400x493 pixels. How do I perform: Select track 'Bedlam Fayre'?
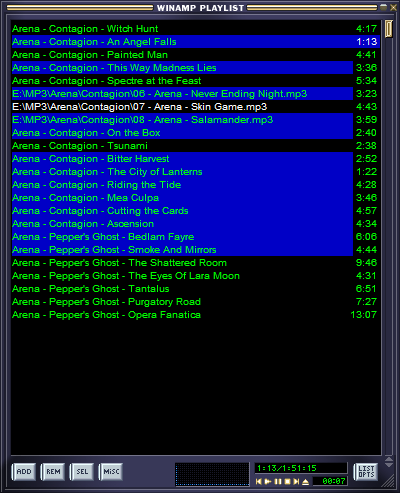[x=195, y=237]
